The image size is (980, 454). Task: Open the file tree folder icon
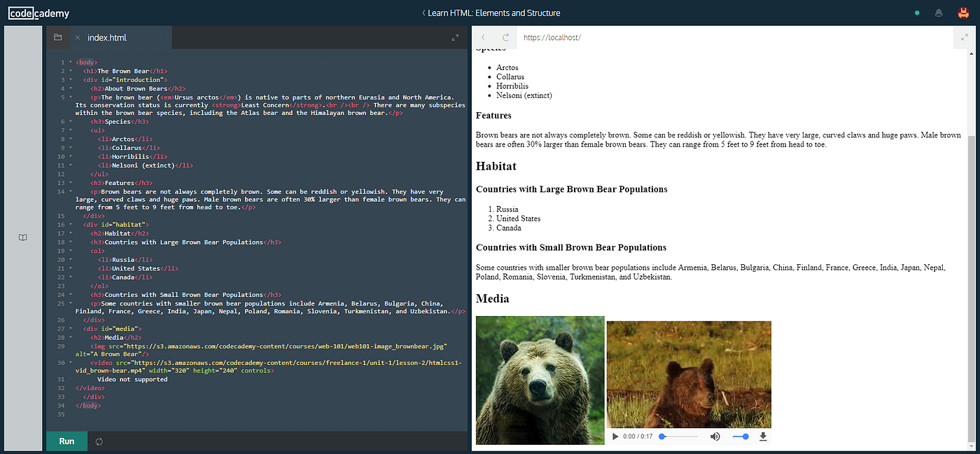tap(58, 37)
